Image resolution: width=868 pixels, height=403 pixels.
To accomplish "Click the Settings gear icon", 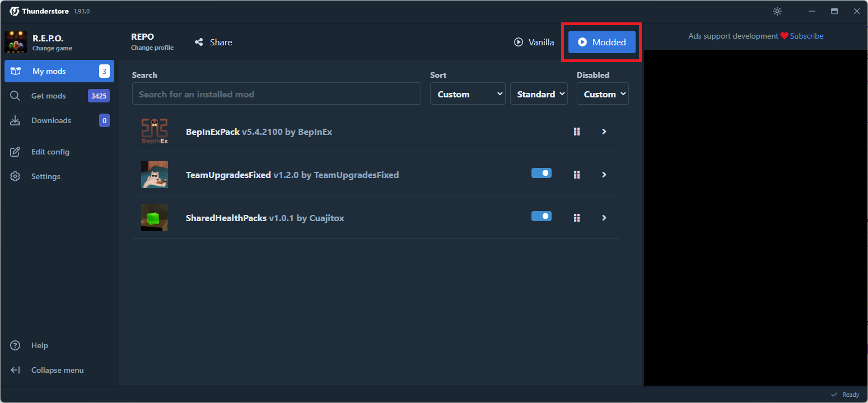I will click(x=15, y=176).
